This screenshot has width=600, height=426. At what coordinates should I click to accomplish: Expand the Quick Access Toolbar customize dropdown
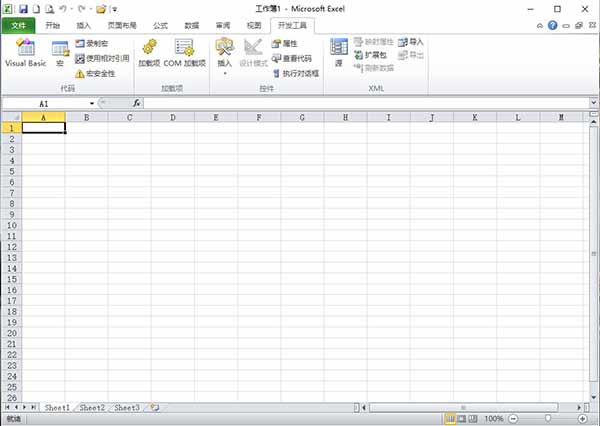(x=114, y=9)
